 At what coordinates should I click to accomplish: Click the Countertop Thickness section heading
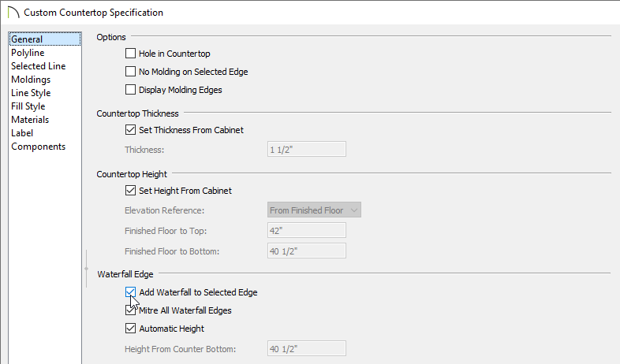(137, 113)
